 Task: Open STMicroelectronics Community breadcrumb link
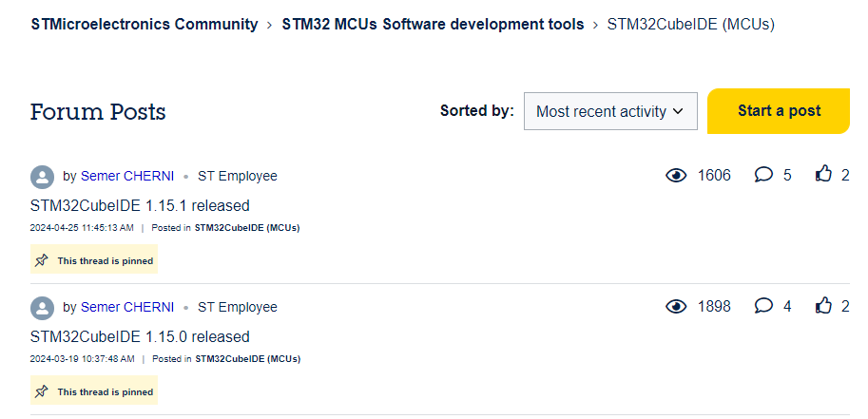click(x=145, y=25)
